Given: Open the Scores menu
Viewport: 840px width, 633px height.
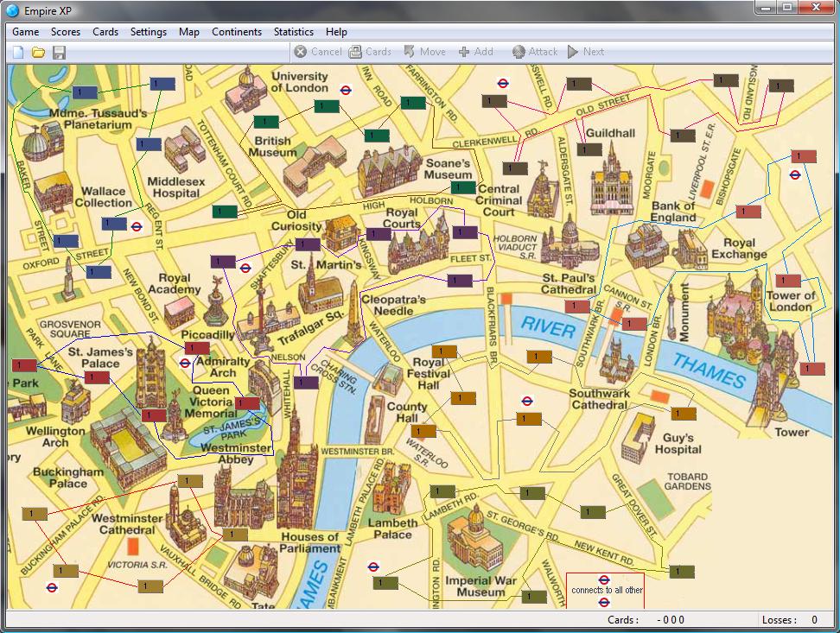Looking at the screenshot, I should click(66, 32).
